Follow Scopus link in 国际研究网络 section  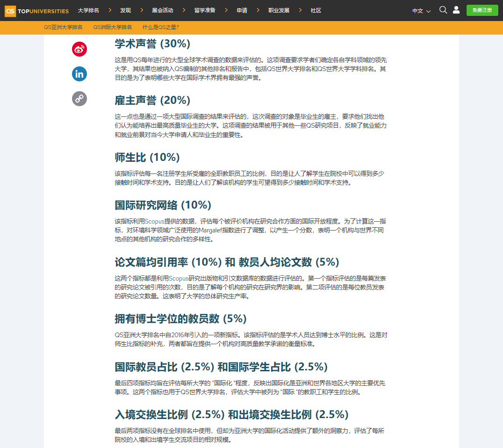[x=154, y=222]
